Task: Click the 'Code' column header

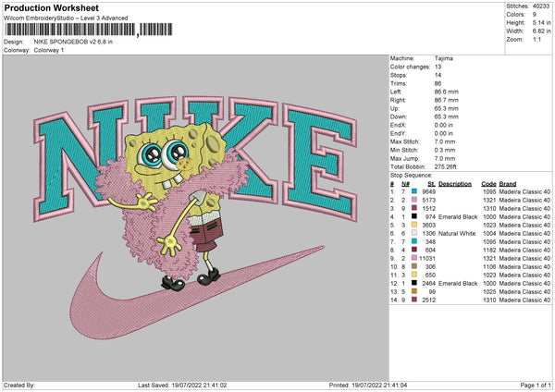Action: click(x=488, y=184)
